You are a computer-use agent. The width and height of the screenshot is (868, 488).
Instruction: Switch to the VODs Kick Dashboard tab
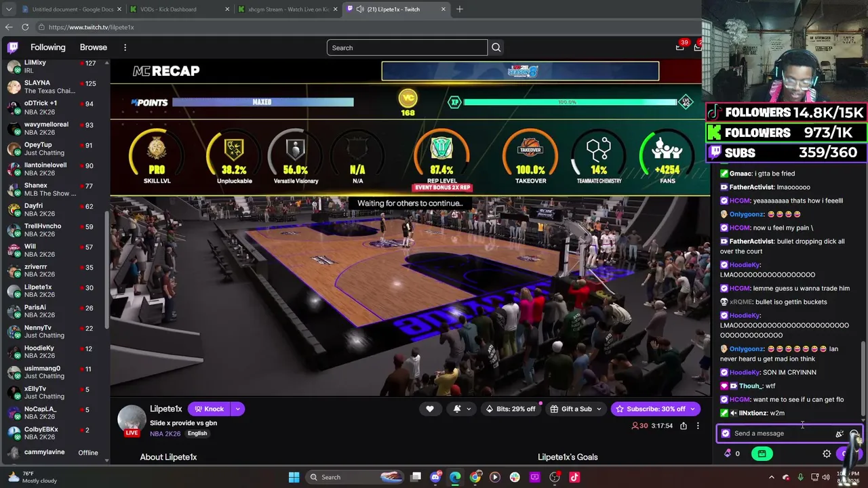180,9
